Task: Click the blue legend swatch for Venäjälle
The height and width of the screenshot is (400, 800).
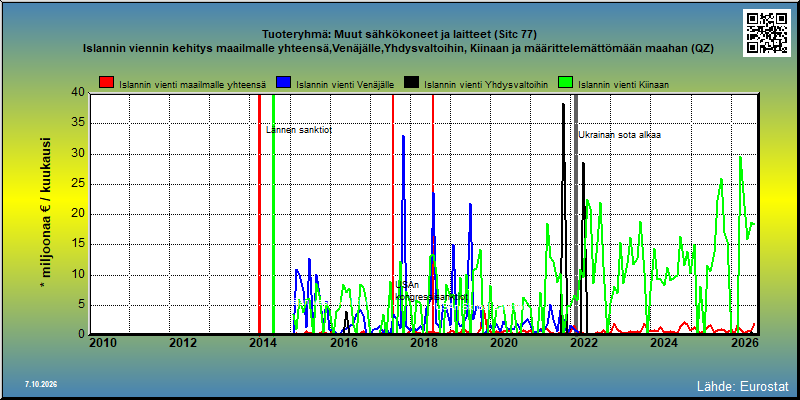Action: tap(284, 83)
